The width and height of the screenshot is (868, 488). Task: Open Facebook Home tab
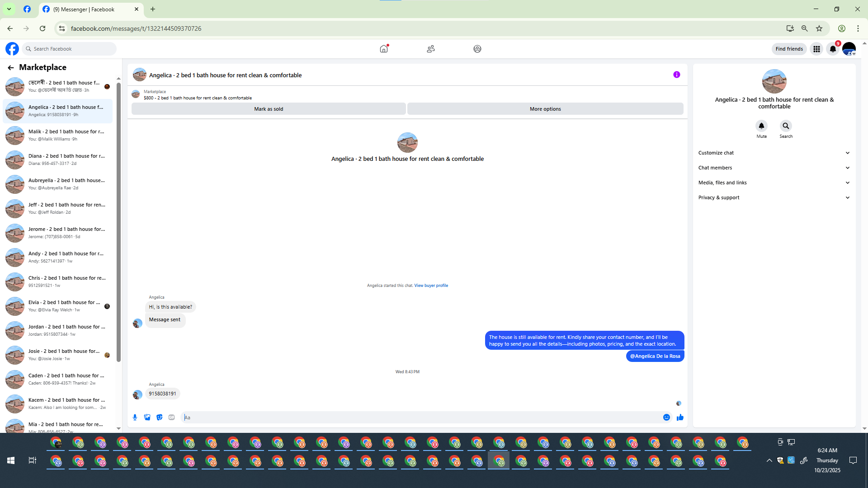click(384, 49)
